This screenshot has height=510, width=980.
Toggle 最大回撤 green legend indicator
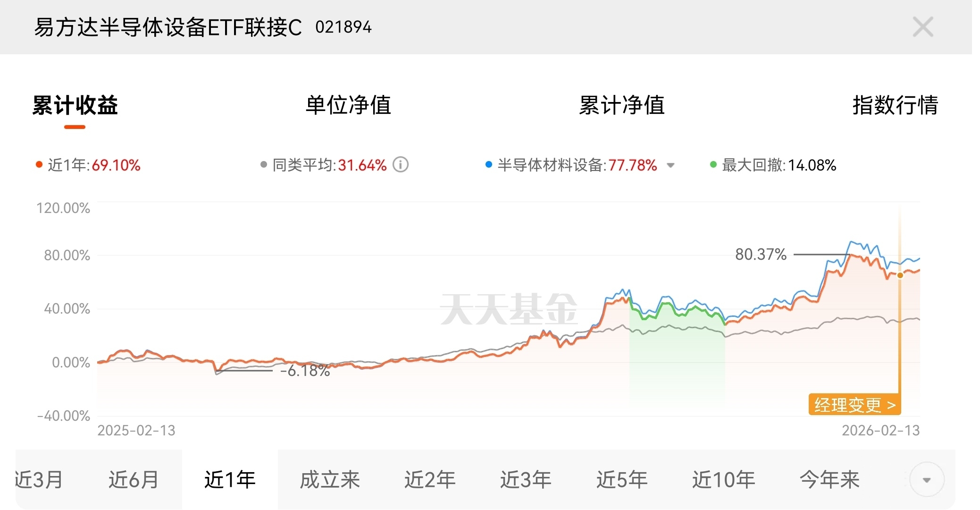[x=713, y=165]
